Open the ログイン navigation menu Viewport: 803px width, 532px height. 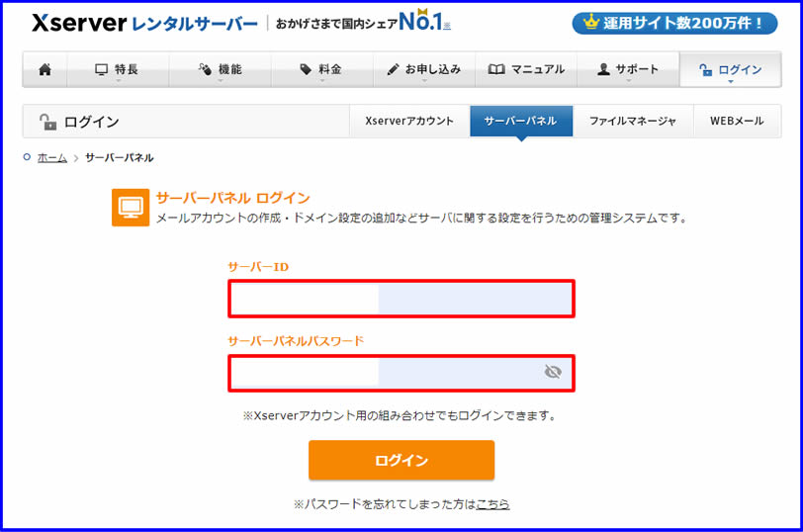click(730, 69)
